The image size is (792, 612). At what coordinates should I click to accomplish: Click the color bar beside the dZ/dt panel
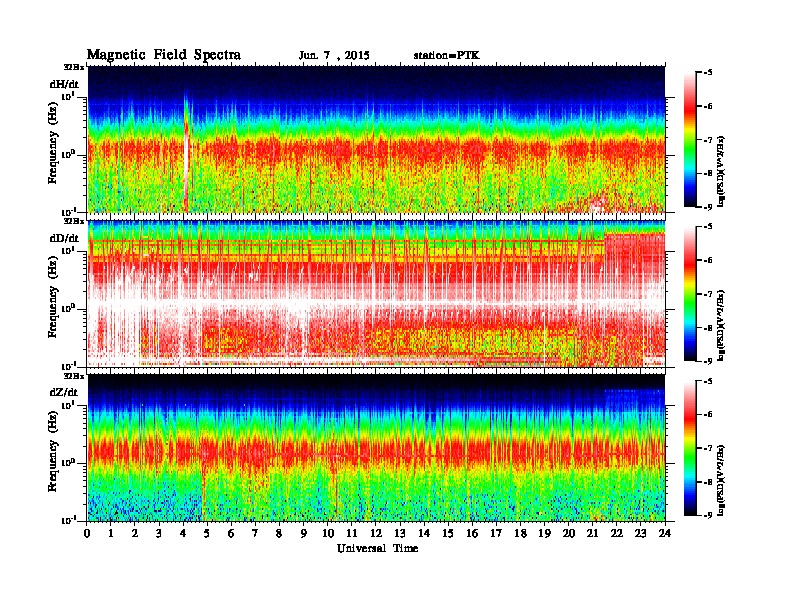689,448
